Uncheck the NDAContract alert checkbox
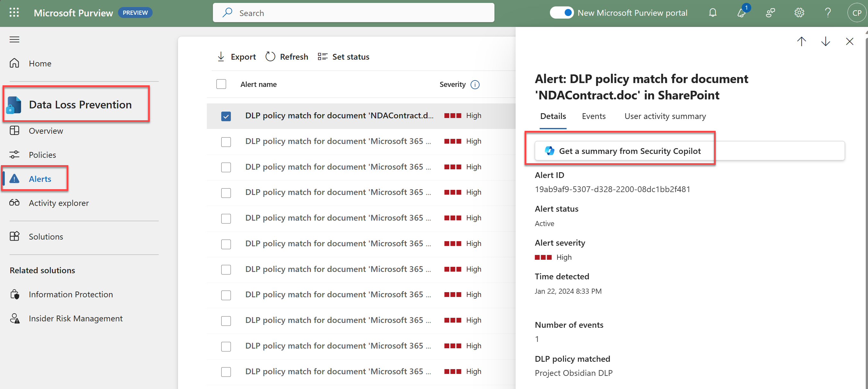 point(226,116)
